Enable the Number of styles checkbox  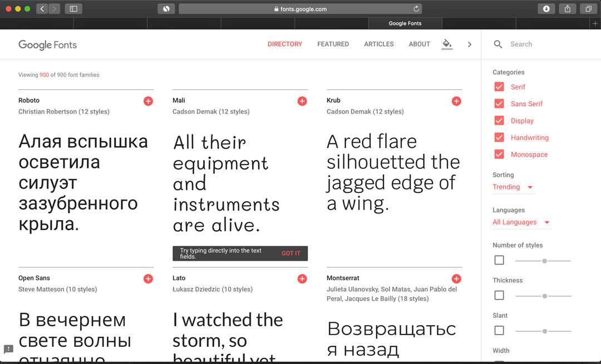[x=499, y=260]
